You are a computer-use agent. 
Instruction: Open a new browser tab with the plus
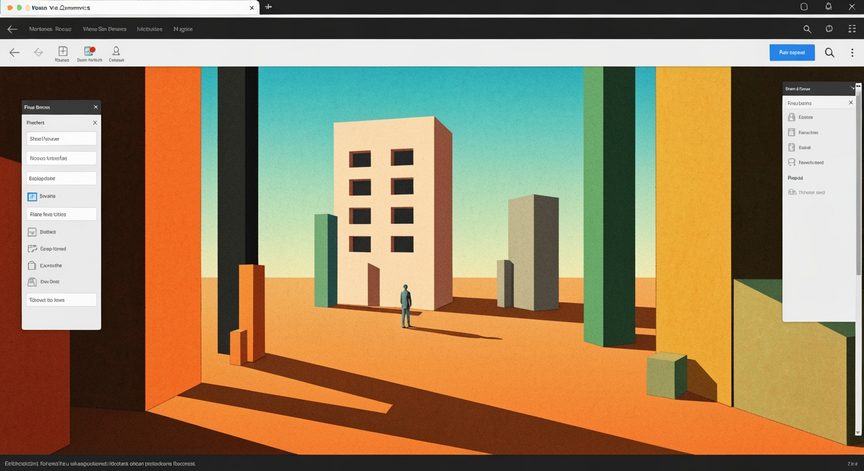[268, 7]
